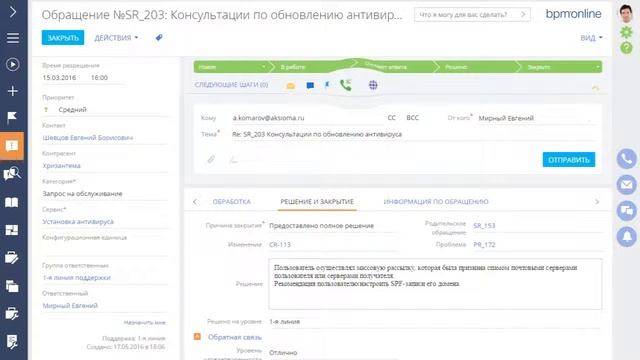The width and height of the screenshot is (640, 360).
Task: Click the Средний priority value
Action: pos(73,110)
